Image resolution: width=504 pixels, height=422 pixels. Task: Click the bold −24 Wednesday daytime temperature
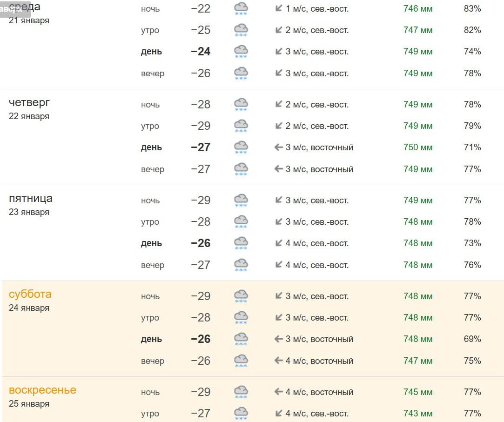tap(201, 52)
